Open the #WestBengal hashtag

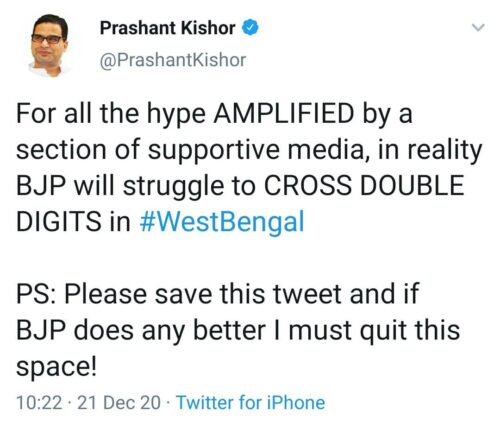[x=222, y=222]
